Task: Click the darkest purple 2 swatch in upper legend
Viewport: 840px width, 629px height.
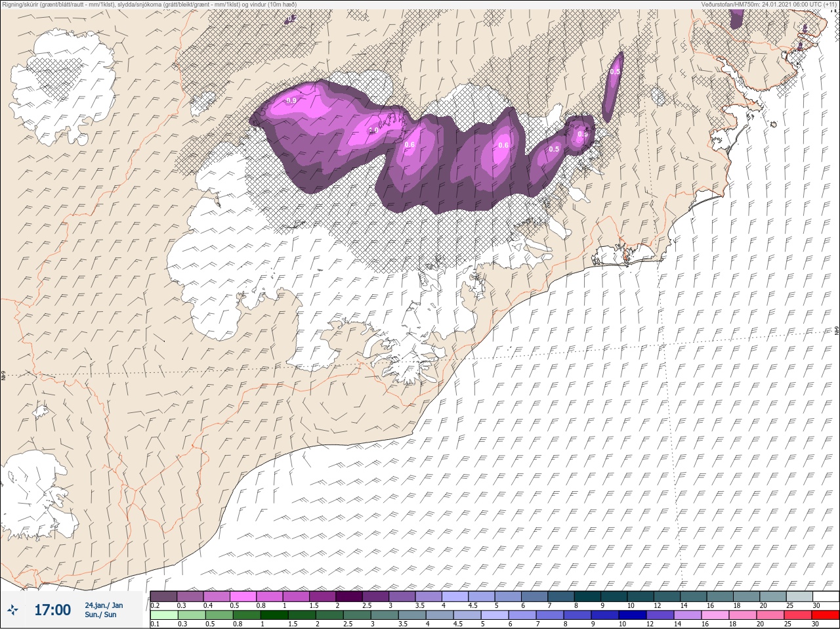Action: [x=349, y=597]
